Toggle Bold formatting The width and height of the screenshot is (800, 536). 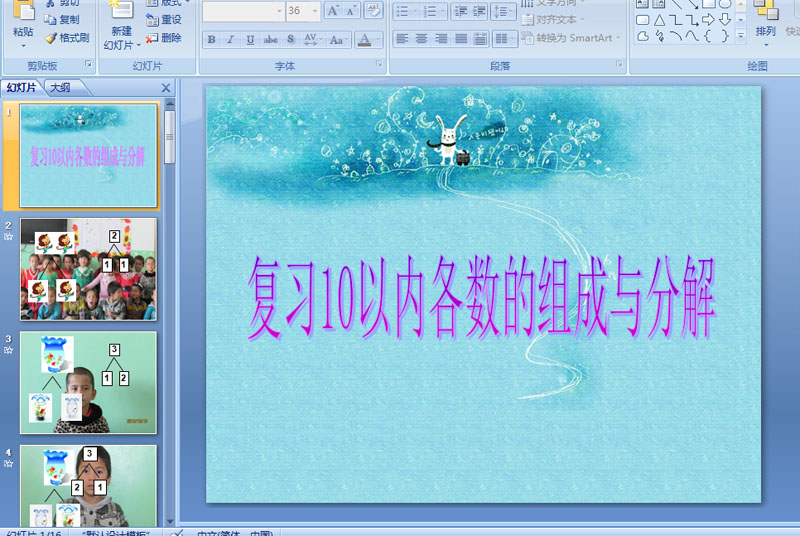(211, 40)
